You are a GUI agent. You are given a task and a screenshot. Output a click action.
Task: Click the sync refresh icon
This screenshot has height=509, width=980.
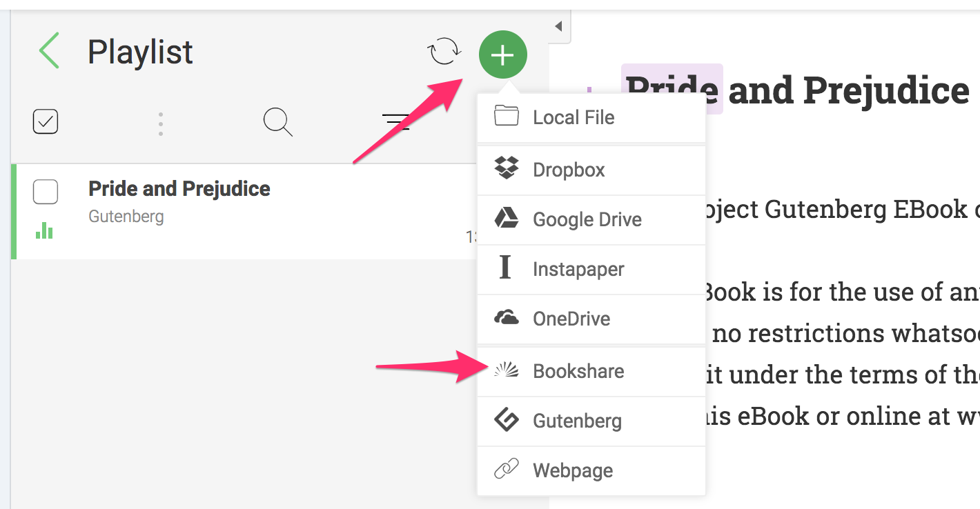point(444,52)
